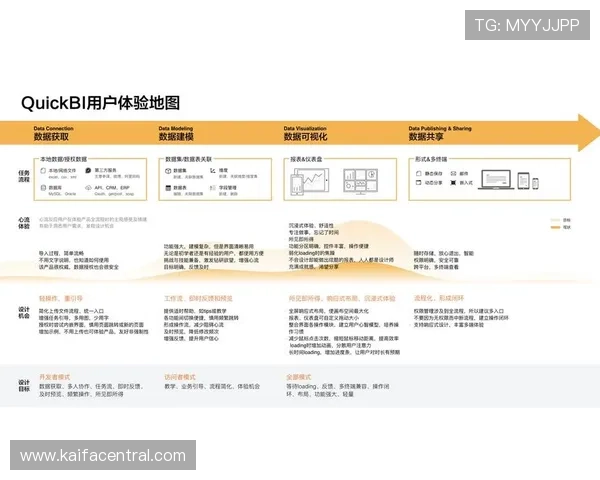Click the third-party service chat-bubble icon

pyautogui.click(x=88, y=170)
